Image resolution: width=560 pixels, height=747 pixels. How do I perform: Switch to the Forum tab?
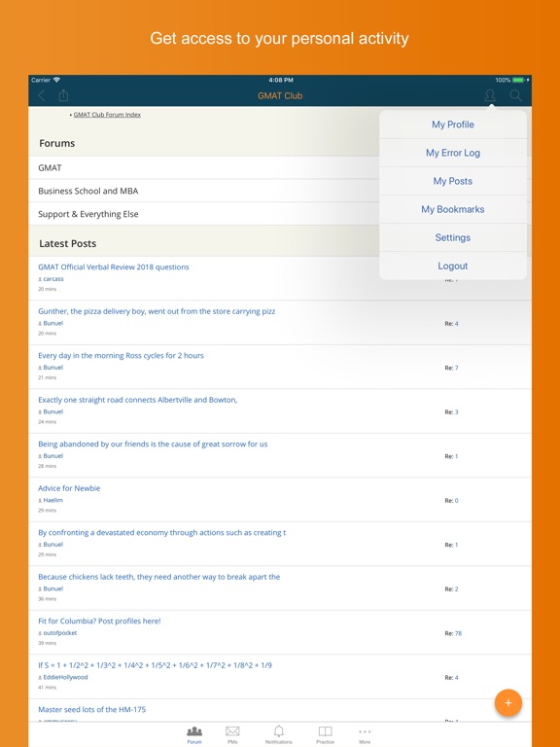(x=194, y=734)
